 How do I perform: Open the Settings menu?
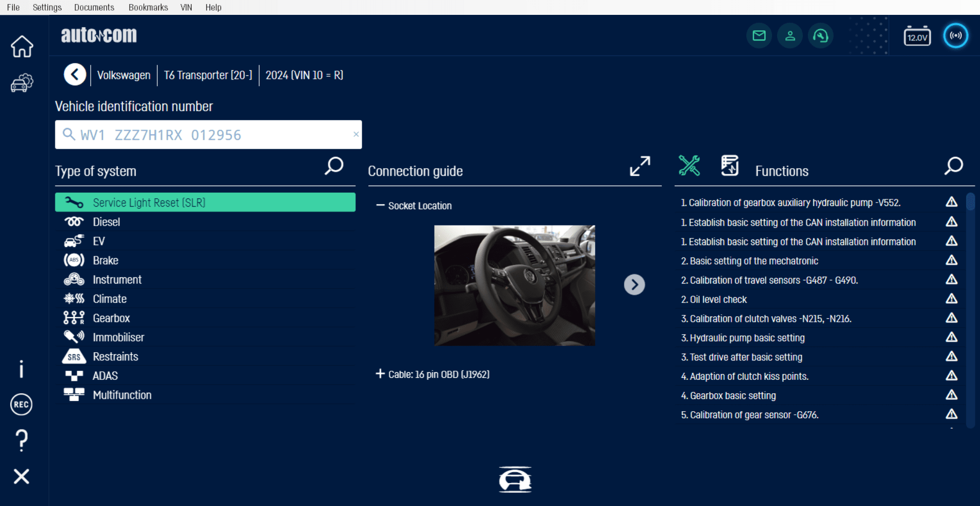(x=47, y=7)
